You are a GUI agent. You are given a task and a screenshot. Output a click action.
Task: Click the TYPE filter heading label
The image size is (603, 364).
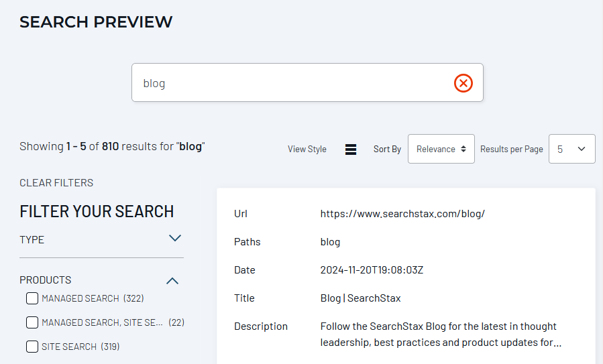click(32, 239)
